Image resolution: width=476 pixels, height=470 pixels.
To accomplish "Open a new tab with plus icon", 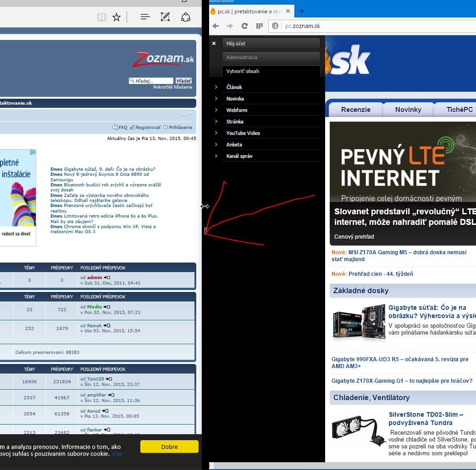I will tap(301, 11).
